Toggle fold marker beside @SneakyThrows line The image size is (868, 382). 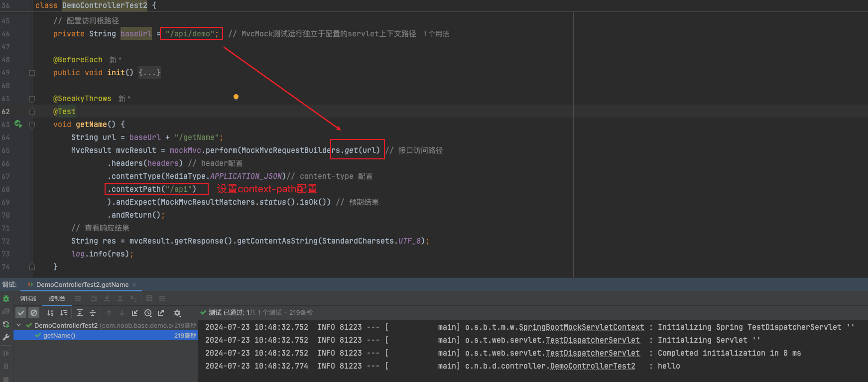[32, 99]
